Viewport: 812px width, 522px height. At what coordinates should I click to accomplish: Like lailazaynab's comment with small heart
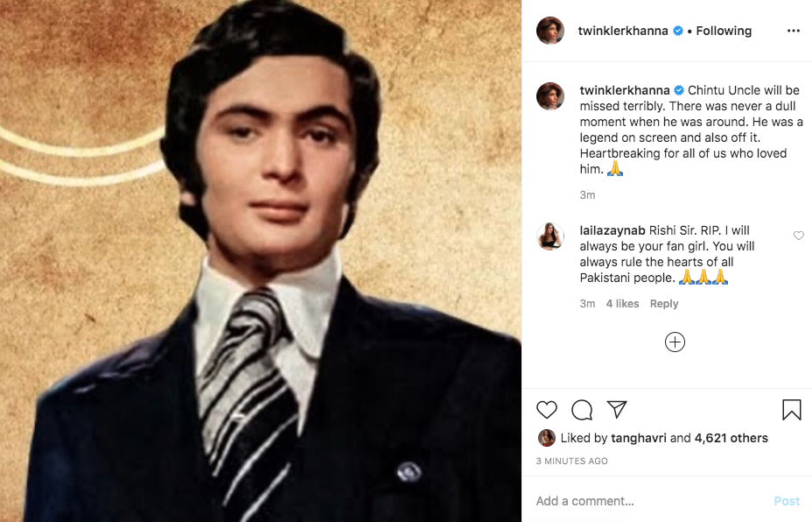click(798, 236)
